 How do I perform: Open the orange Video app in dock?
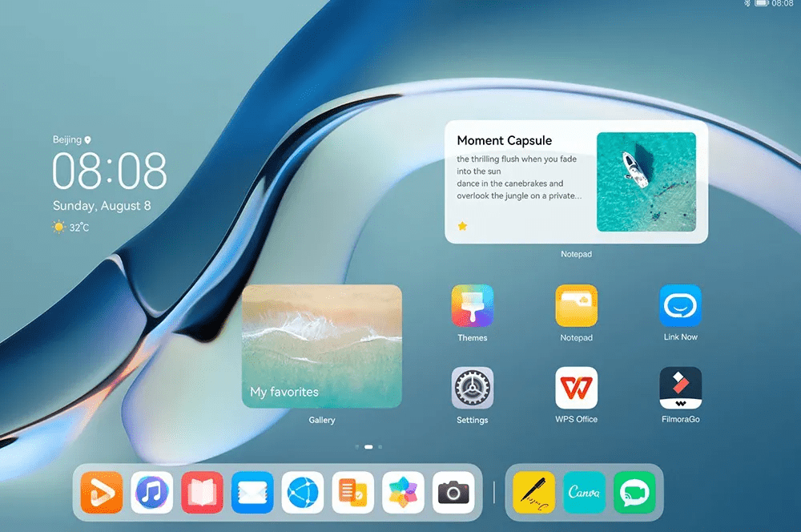pyautogui.click(x=102, y=492)
